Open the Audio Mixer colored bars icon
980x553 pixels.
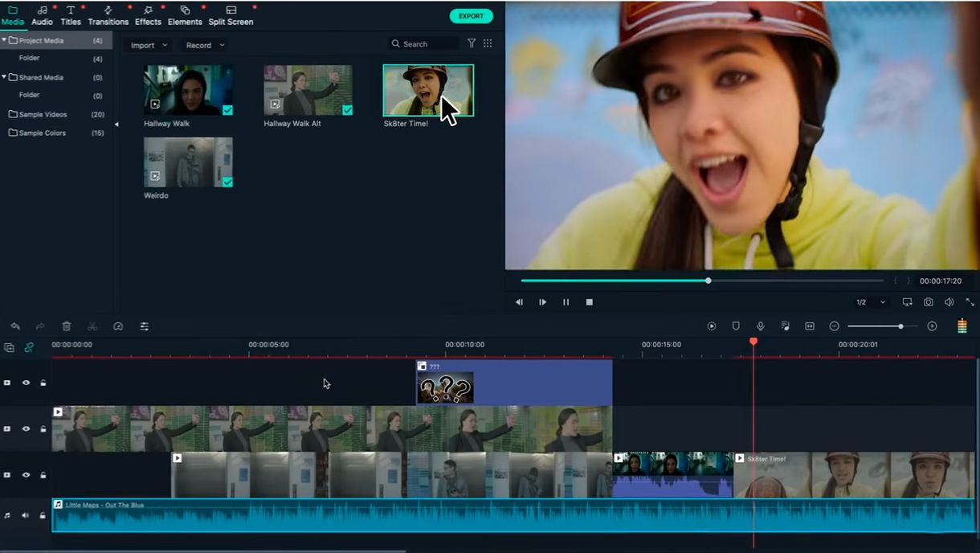[962, 326]
